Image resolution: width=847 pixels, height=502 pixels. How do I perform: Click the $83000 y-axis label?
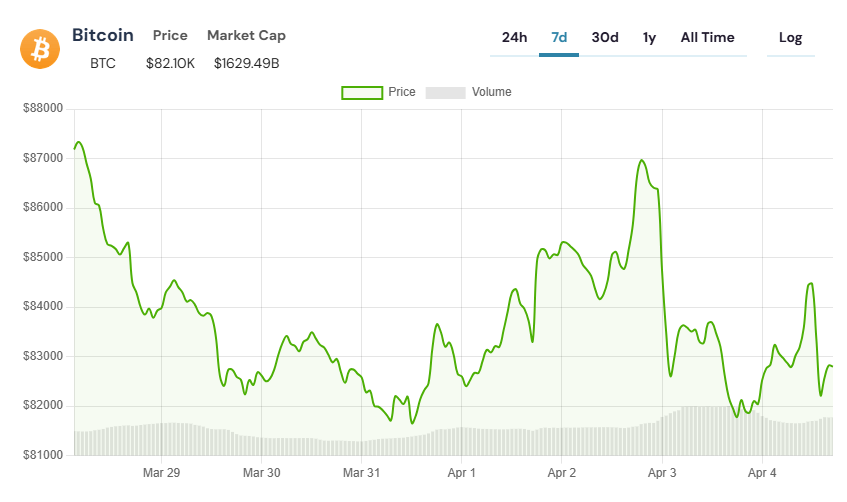click(x=43, y=356)
